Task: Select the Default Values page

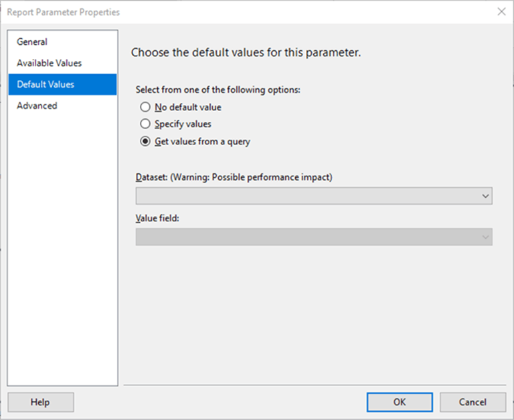Action: [46, 84]
